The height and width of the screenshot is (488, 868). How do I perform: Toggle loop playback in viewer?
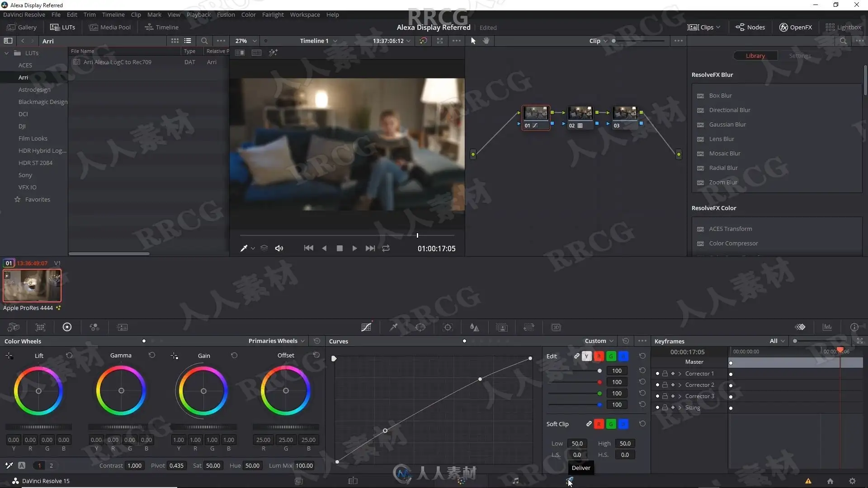(x=386, y=248)
